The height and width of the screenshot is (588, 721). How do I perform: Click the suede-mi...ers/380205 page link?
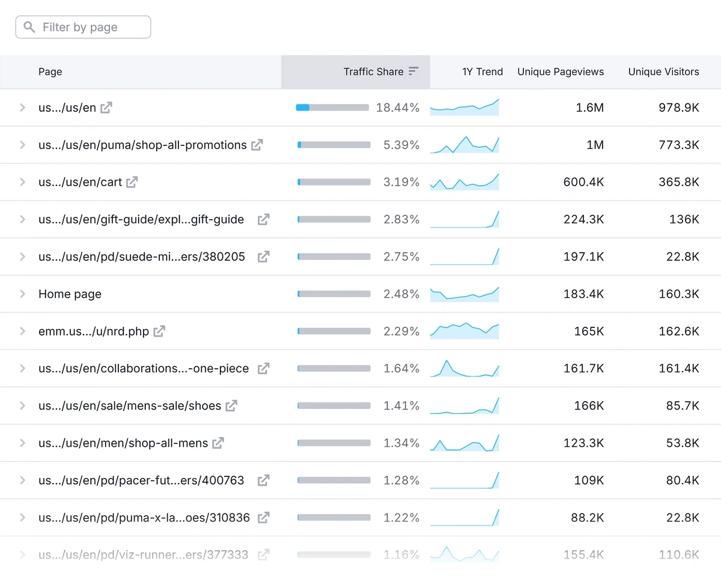(142, 256)
